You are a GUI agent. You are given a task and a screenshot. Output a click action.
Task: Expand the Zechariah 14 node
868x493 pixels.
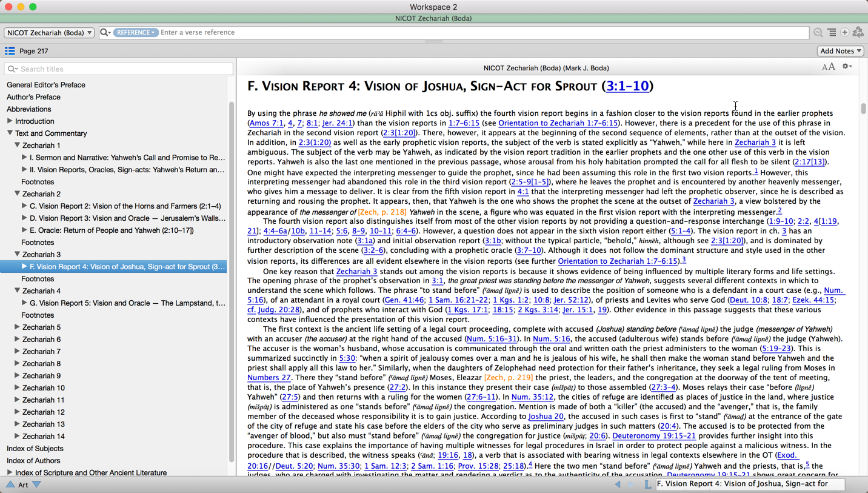coord(17,437)
